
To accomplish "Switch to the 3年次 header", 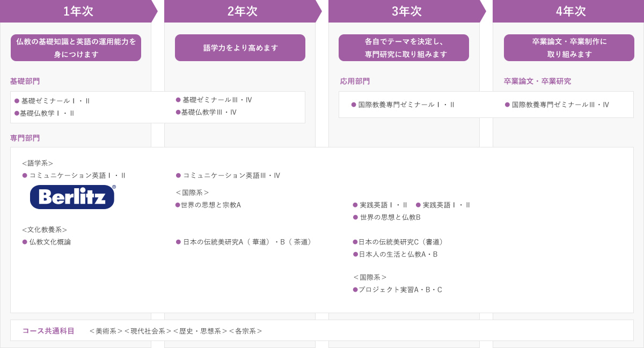I will 407,11.
